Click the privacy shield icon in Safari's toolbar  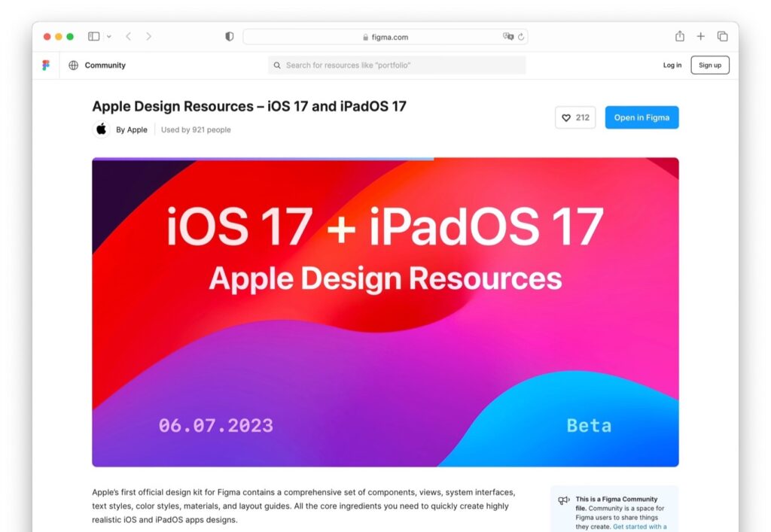coord(230,35)
